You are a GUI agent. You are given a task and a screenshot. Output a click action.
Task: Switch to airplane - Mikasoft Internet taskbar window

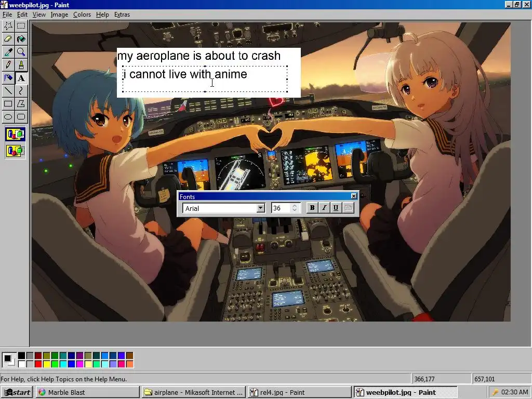pyautogui.click(x=193, y=392)
